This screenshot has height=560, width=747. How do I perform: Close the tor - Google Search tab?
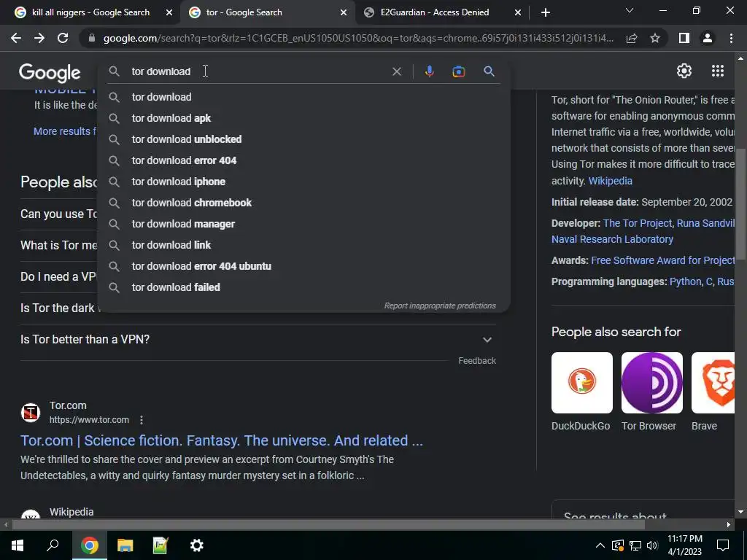[x=344, y=12]
